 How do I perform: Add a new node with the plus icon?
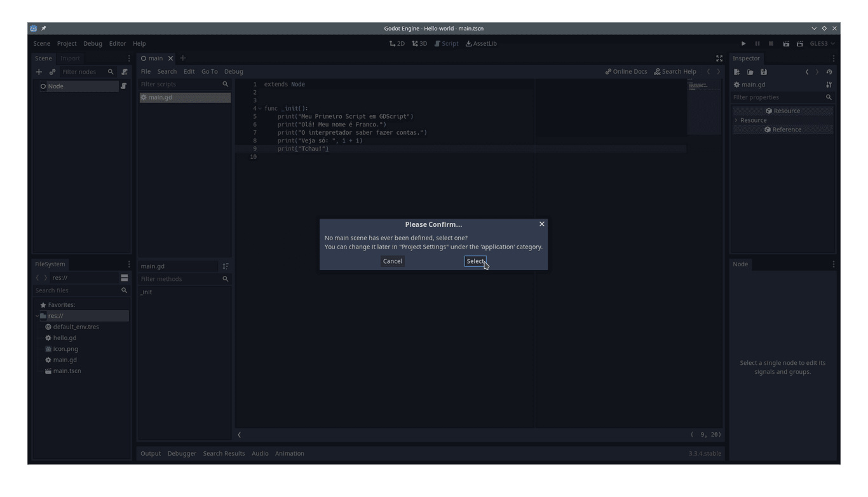39,71
